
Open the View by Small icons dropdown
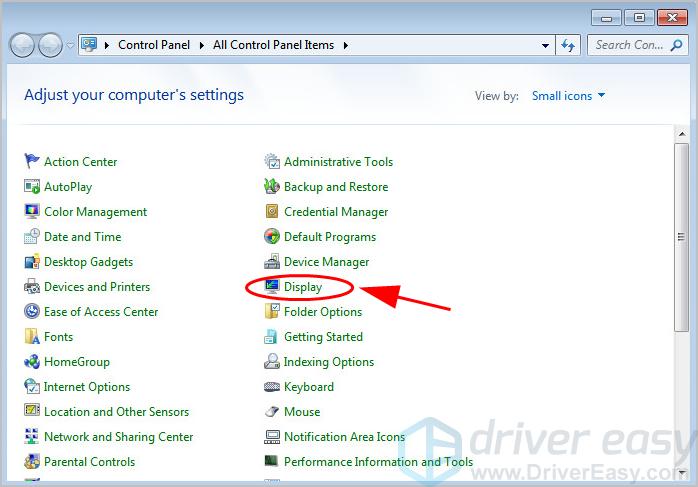tap(568, 96)
